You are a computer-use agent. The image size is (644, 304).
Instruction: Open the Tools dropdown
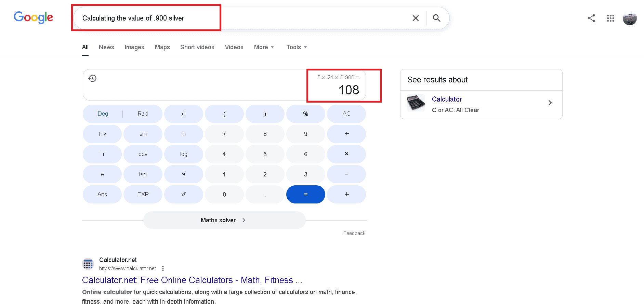[294, 47]
